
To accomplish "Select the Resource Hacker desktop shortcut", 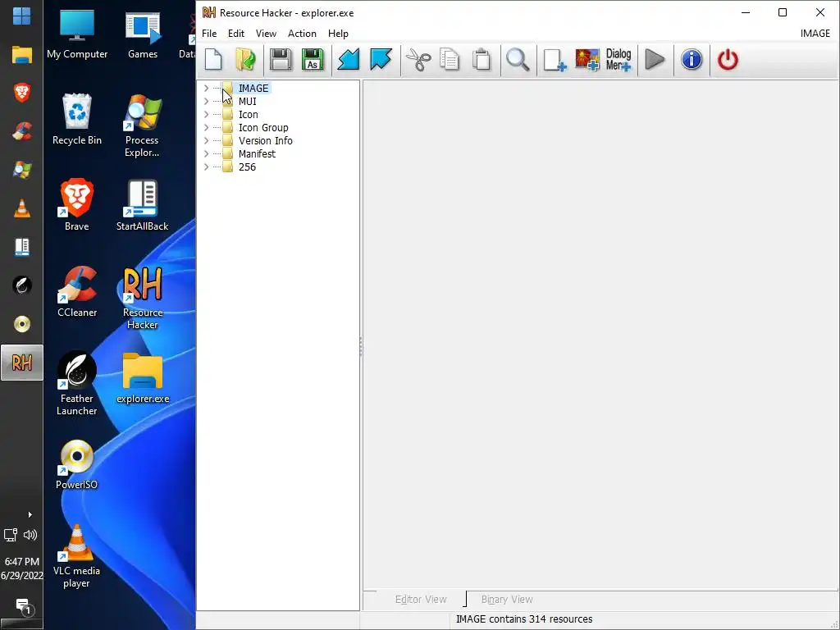I will (x=143, y=298).
